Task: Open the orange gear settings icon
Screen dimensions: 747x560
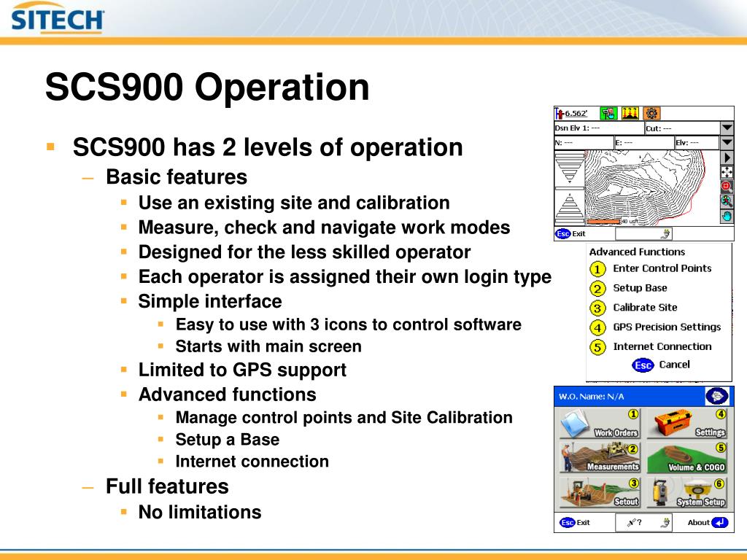Action: click(651, 113)
